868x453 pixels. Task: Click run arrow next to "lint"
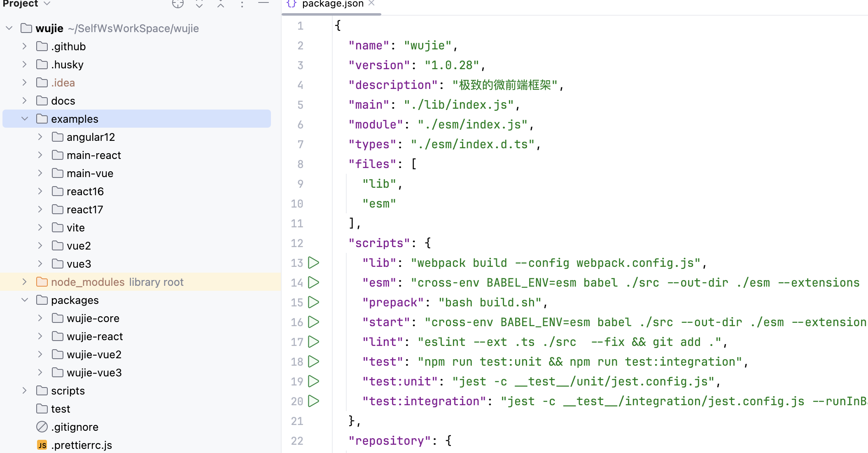(x=314, y=342)
